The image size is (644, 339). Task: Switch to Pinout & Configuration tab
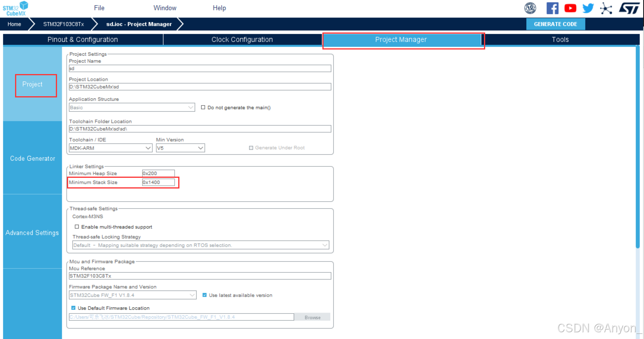pyautogui.click(x=83, y=40)
